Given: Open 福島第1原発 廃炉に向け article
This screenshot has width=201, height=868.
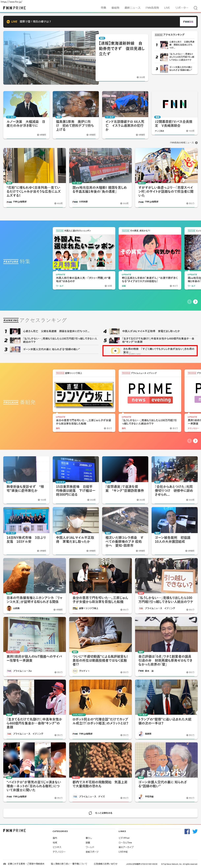Looking at the screenshot, I should pos(76,115).
